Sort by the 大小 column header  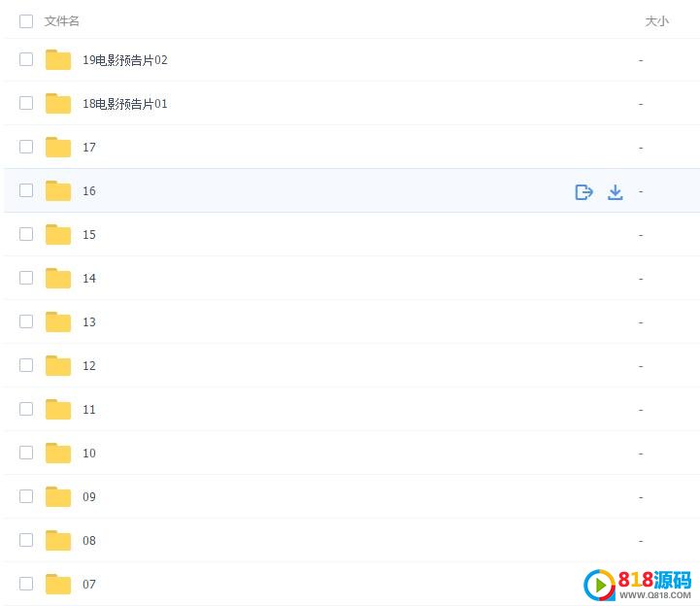pyautogui.click(x=656, y=21)
